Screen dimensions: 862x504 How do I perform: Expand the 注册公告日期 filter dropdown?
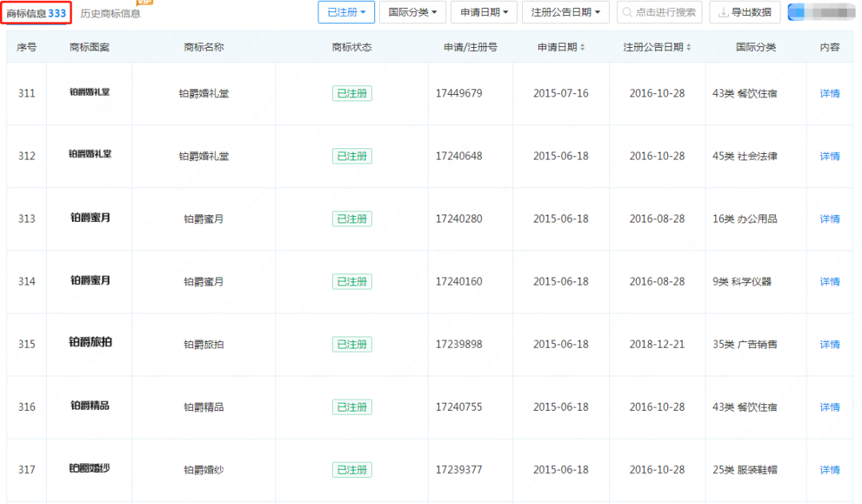click(566, 12)
